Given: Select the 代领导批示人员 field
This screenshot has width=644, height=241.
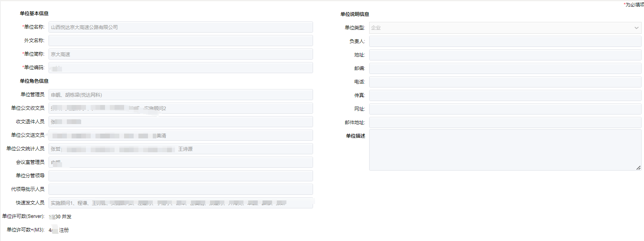Looking at the screenshot, I should [x=181, y=189].
